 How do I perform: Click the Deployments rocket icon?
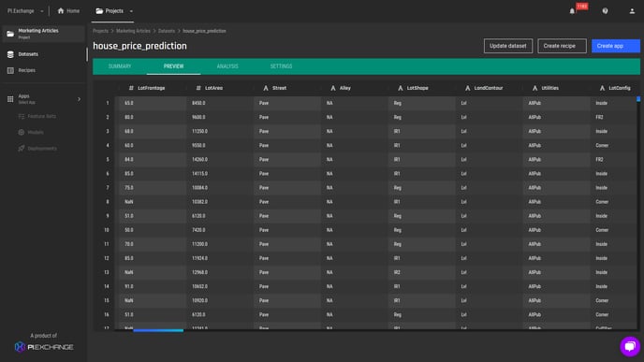pyautogui.click(x=22, y=148)
